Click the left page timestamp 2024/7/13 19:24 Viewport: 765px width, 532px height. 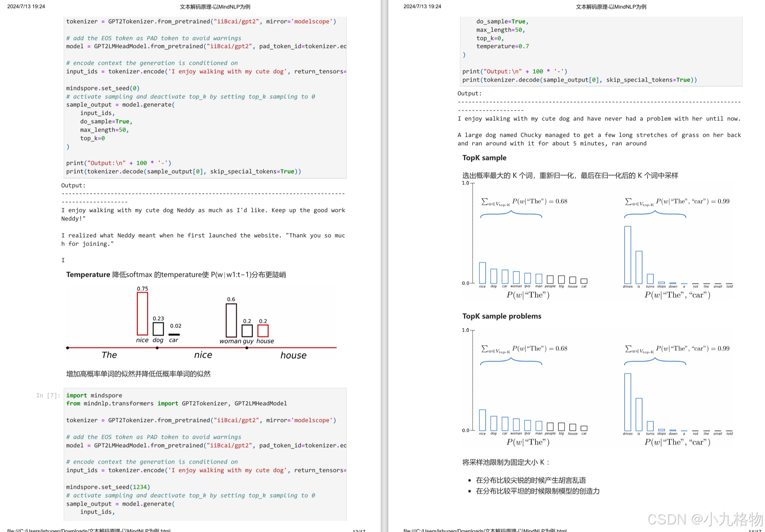pyautogui.click(x=26, y=6)
